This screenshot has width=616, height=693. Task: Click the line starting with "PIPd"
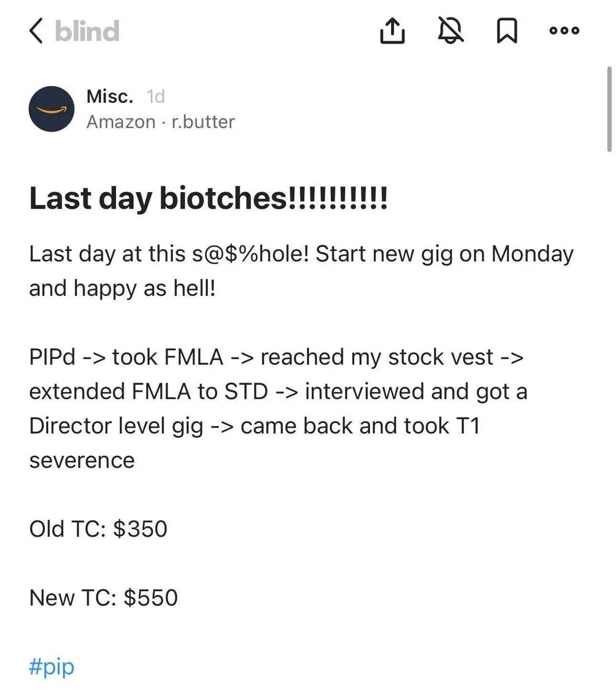(276, 357)
